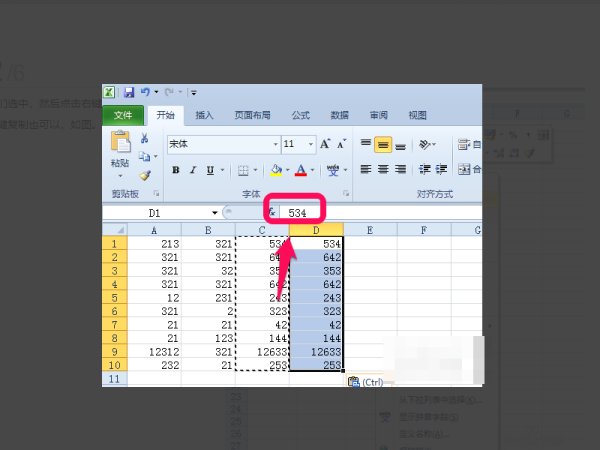Click the wrap text icon
600x450 pixels.
[x=464, y=144]
